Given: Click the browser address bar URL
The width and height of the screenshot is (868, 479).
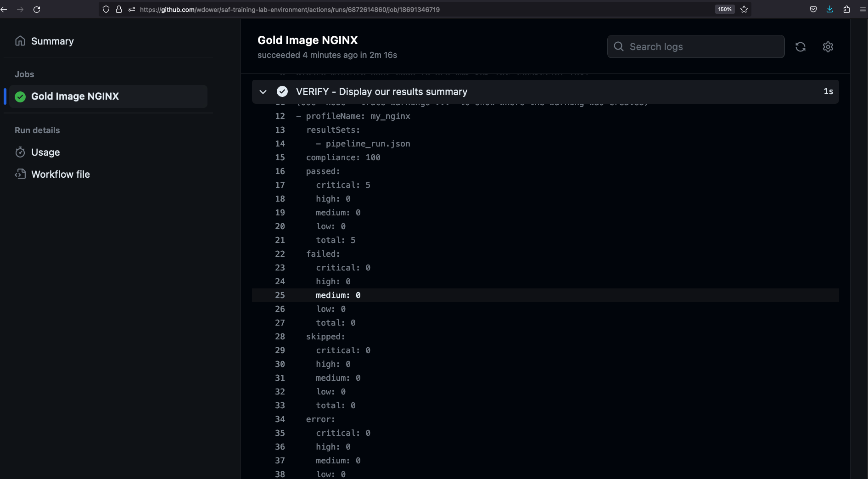Looking at the screenshot, I should pos(289,9).
